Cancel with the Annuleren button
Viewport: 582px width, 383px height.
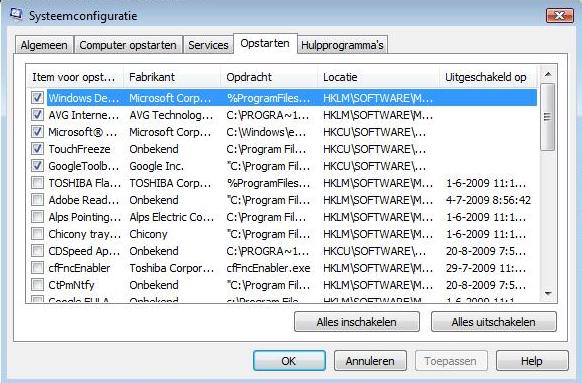370,361
